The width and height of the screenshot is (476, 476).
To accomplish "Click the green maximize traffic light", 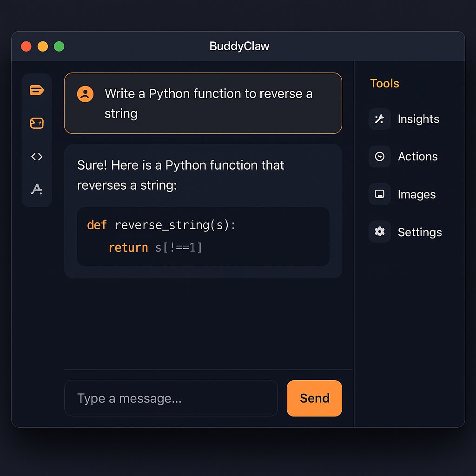I will point(59,46).
